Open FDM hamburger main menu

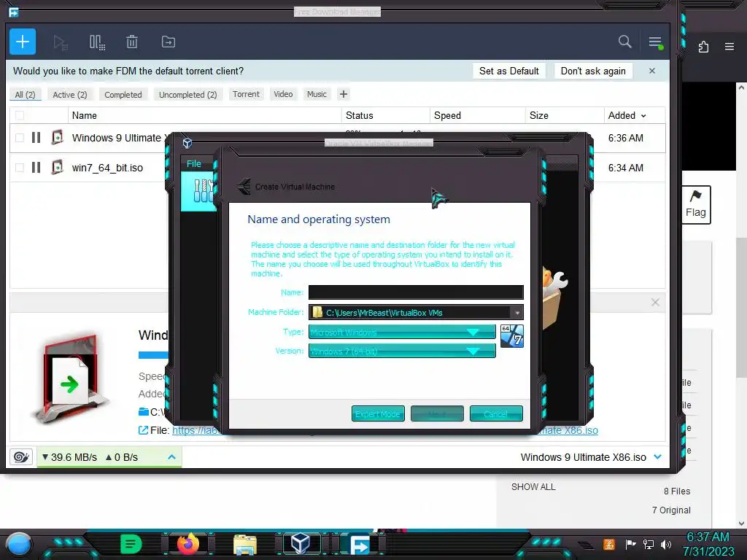coord(656,42)
